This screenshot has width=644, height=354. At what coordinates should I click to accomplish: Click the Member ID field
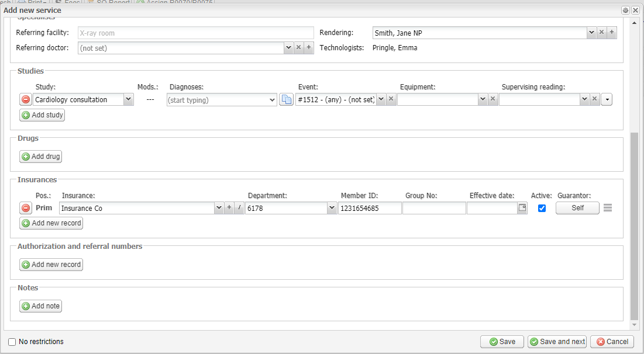pos(370,208)
